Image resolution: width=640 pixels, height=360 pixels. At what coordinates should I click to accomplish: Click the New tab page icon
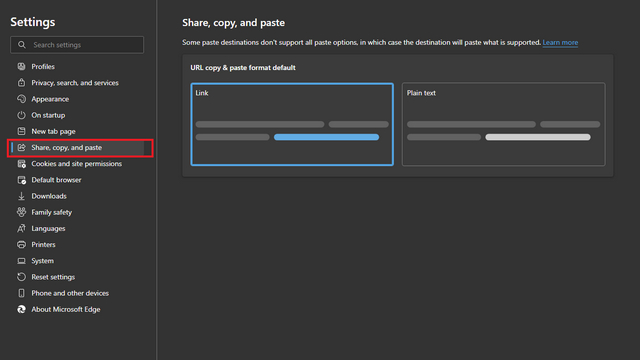pyautogui.click(x=21, y=131)
